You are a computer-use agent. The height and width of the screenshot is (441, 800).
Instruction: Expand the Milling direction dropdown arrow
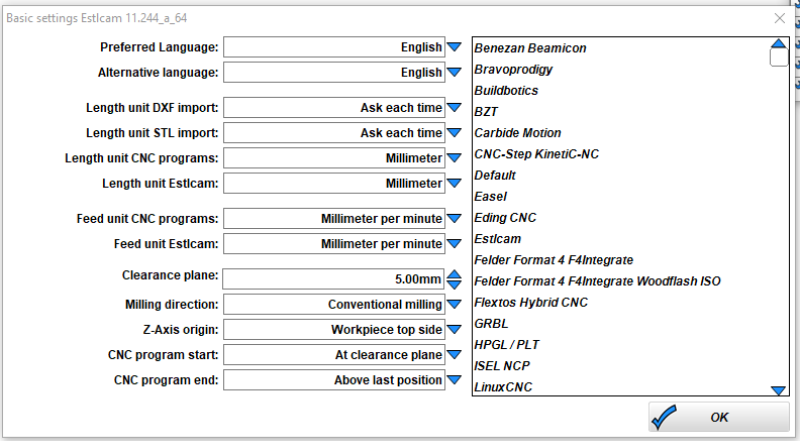click(454, 304)
